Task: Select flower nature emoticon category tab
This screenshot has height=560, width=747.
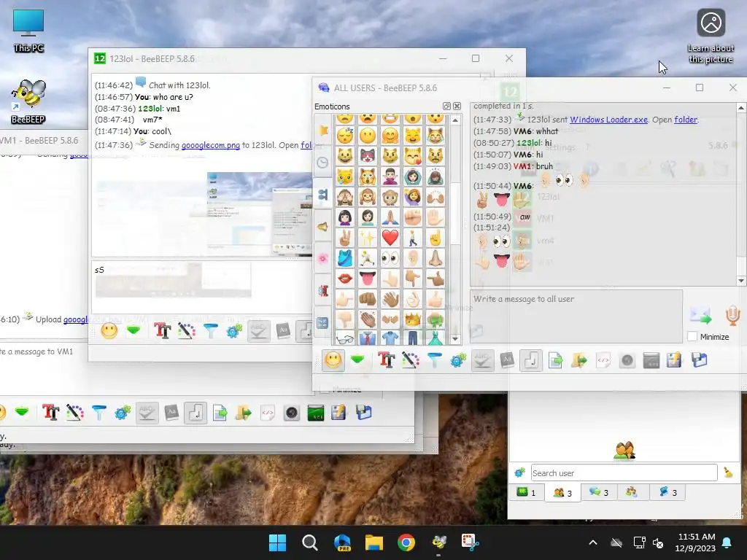Action: 323,259
